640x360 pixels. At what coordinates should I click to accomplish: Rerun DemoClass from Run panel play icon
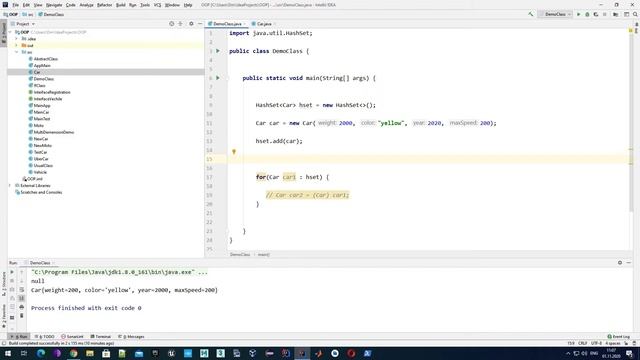click(x=12, y=272)
